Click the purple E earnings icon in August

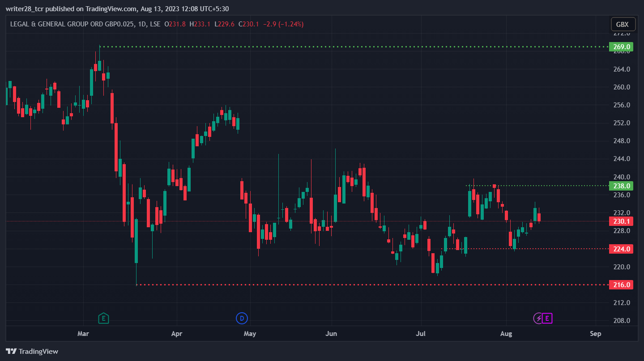coord(548,319)
